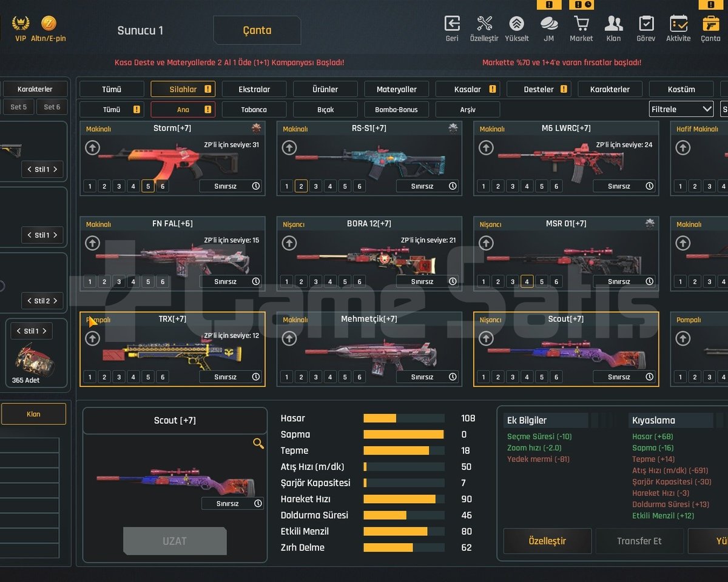Open the Özelleştir tools icon in top bar
Viewport: 728px width, 582px height.
click(x=484, y=24)
